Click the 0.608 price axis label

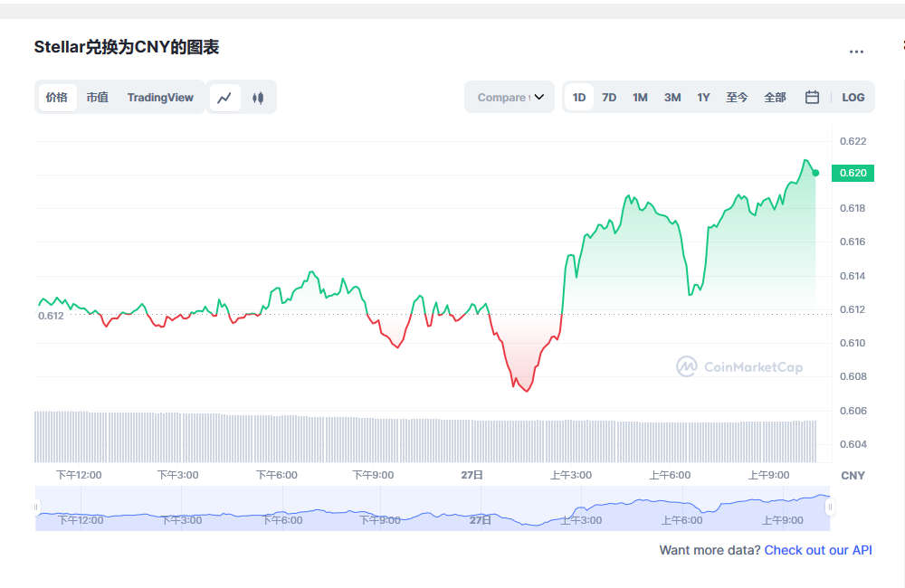coord(853,377)
